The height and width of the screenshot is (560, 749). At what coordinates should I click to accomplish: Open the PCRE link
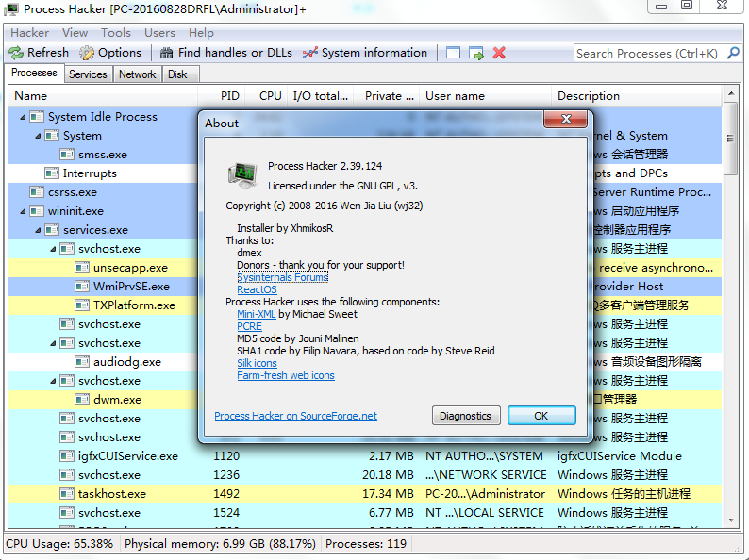249,326
